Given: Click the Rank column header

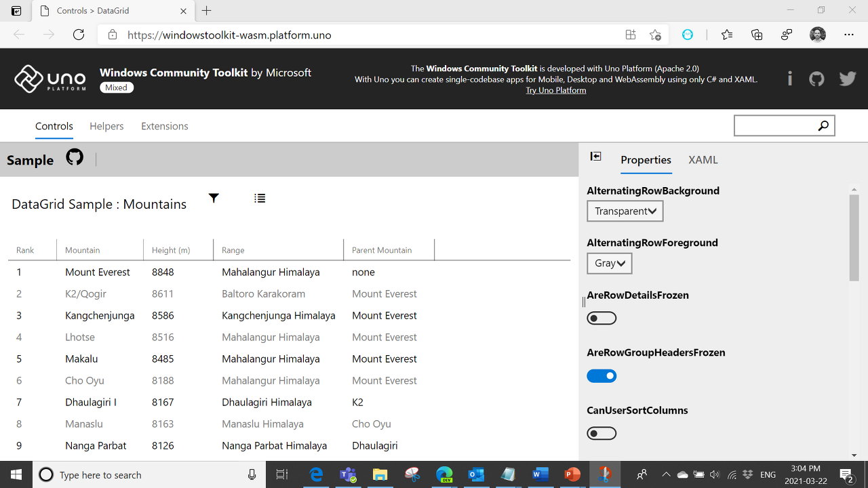Looking at the screenshot, I should click(33, 250).
